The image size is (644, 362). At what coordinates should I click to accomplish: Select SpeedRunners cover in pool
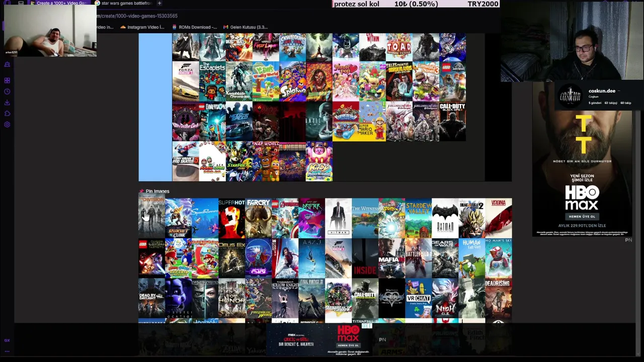point(205,218)
